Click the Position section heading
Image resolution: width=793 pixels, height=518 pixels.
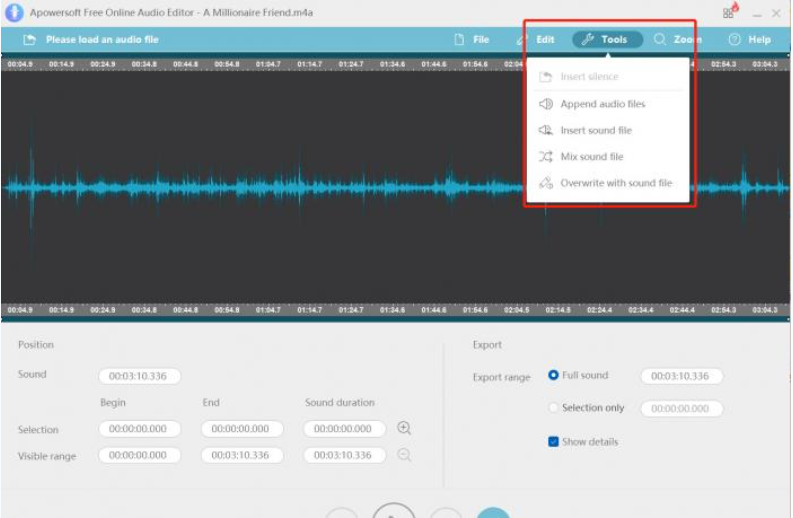click(x=35, y=344)
